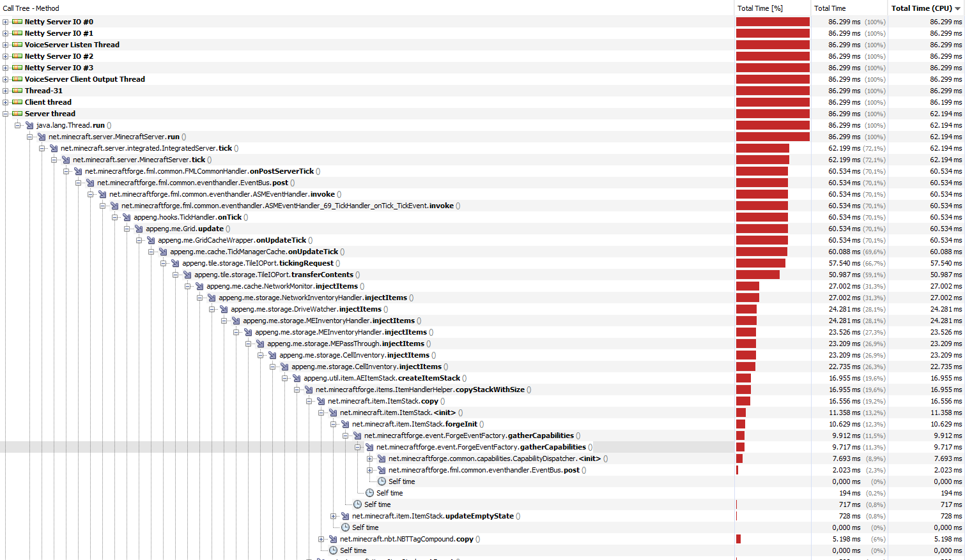
Task: Click the ItemStack.forgeInit method icon
Action: click(345, 424)
